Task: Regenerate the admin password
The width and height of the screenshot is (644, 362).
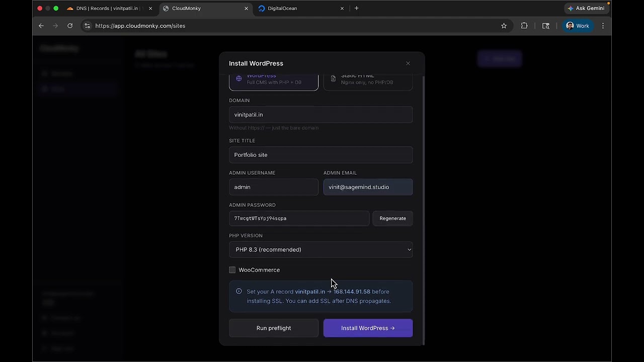Action: pyautogui.click(x=393, y=218)
